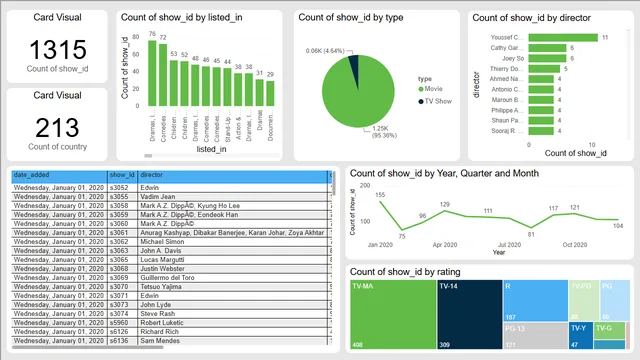Select the listed_in bar labeled 31
The width and height of the screenshot is (640, 360).
point(260,93)
